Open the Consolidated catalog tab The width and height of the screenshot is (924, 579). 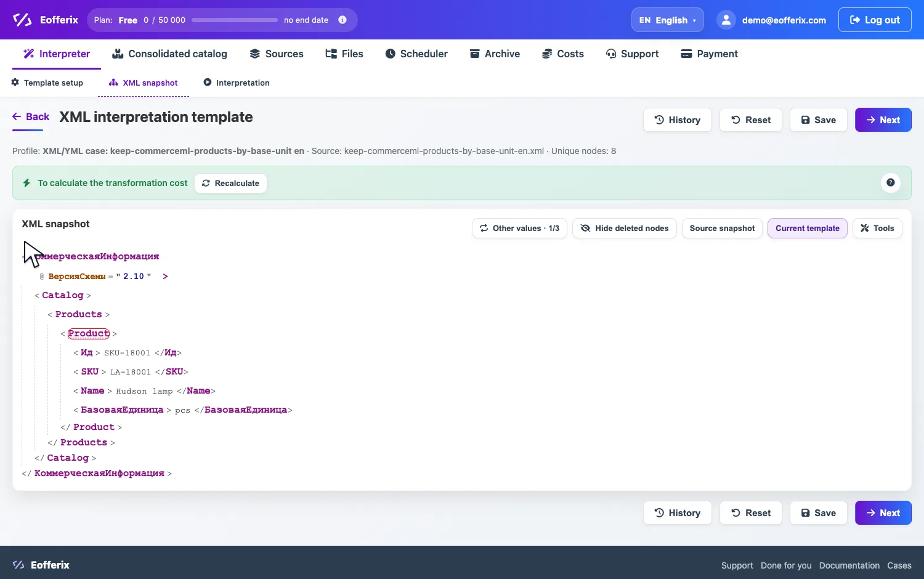[169, 54]
